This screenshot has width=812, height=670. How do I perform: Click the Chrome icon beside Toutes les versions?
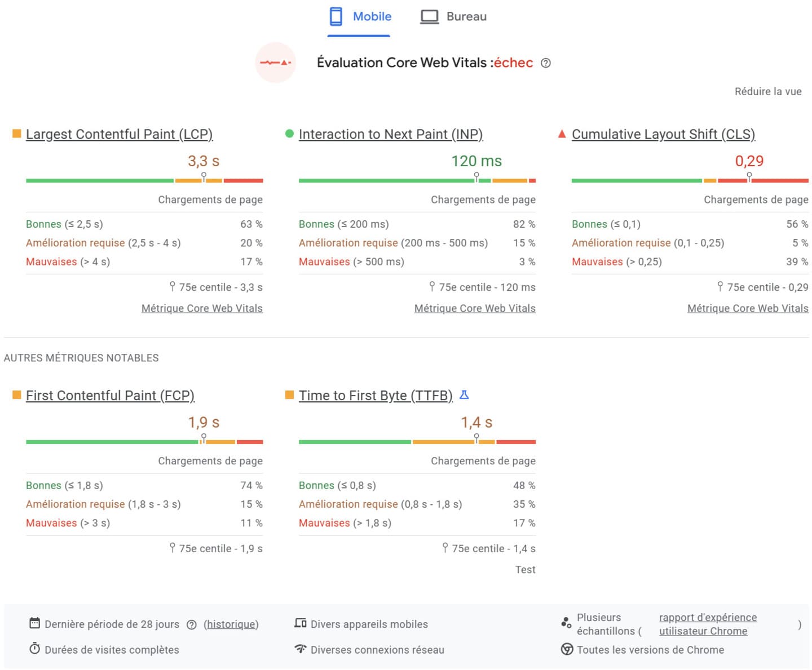tap(567, 649)
